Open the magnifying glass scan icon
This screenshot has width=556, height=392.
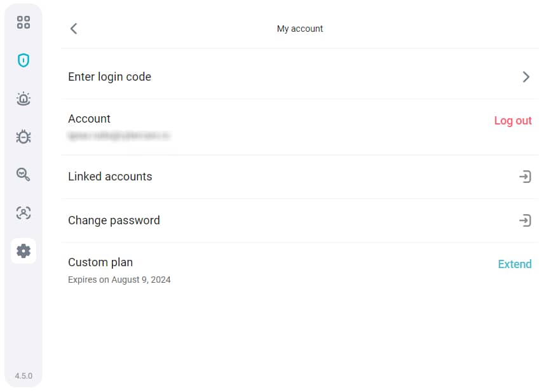pyautogui.click(x=24, y=175)
